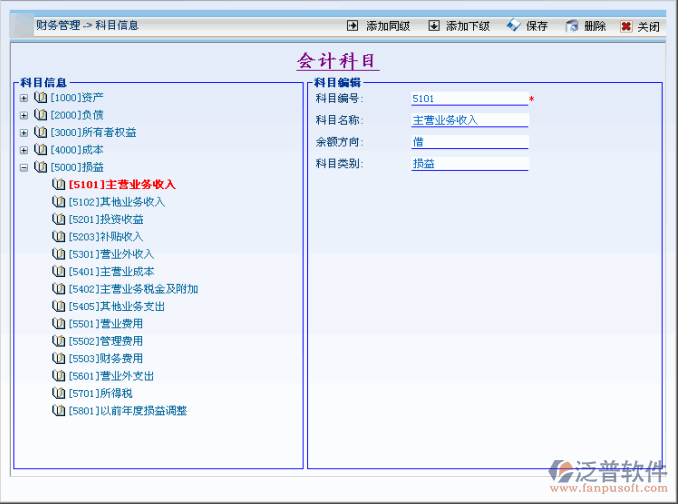Expand the [4000]成本 tree node

[24, 150]
